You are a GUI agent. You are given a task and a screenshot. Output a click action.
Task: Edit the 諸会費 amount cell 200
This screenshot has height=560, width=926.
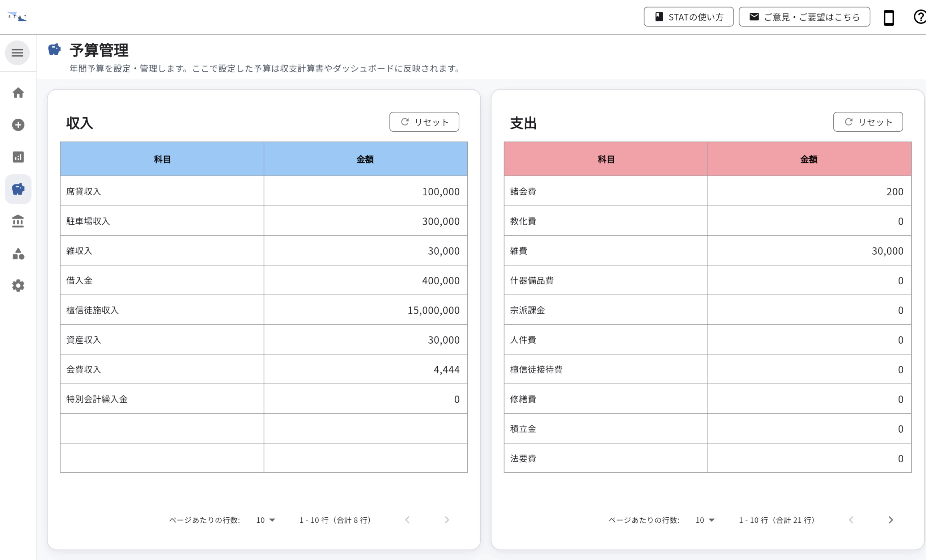[x=809, y=191]
